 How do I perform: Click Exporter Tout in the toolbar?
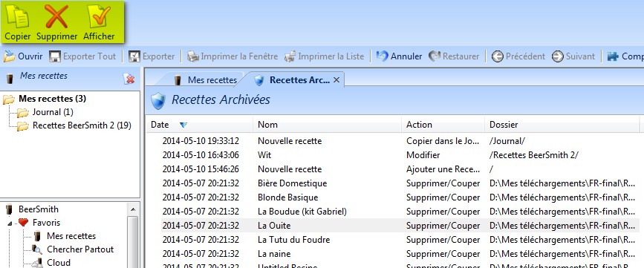tap(82, 56)
